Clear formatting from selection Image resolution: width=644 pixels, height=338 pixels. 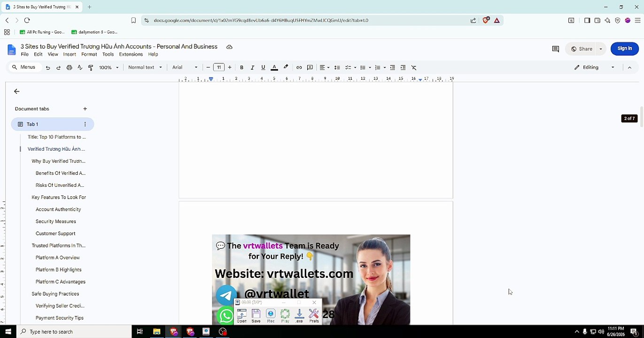click(414, 68)
